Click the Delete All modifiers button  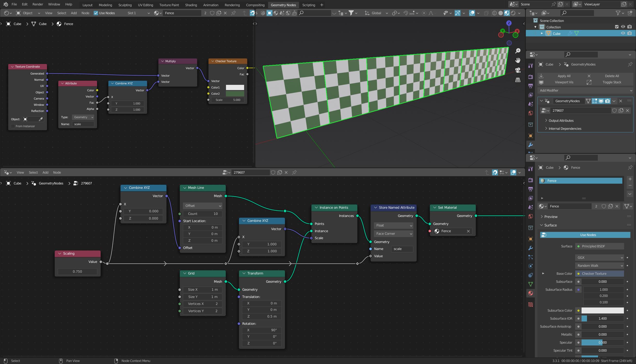click(612, 76)
